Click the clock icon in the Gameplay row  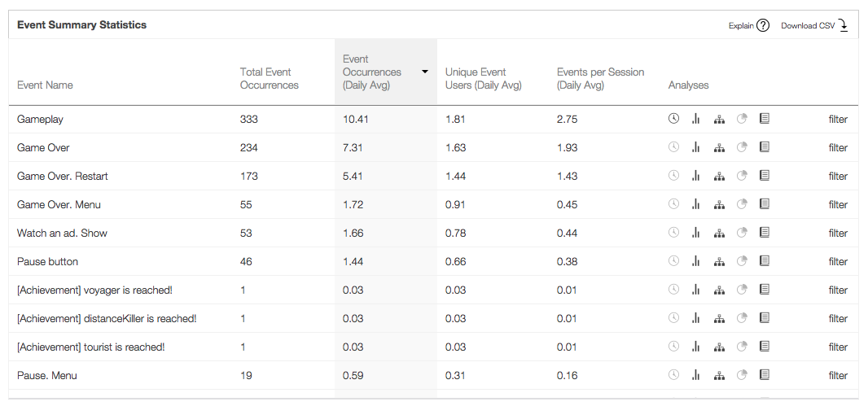pyautogui.click(x=673, y=119)
